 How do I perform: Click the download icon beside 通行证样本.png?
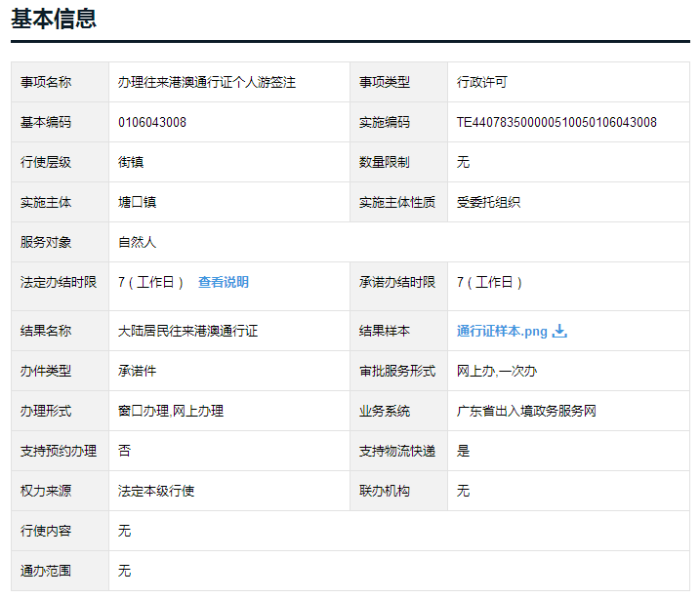[x=559, y=331]
